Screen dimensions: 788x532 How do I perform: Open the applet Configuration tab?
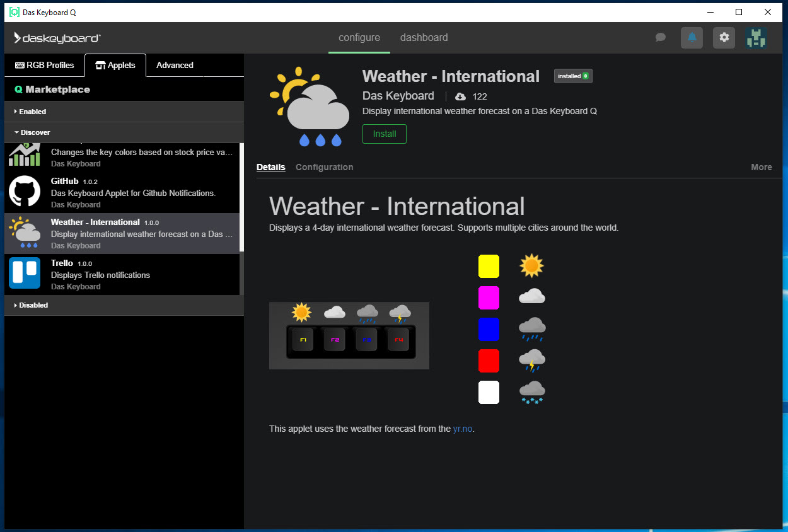[325, 167]
